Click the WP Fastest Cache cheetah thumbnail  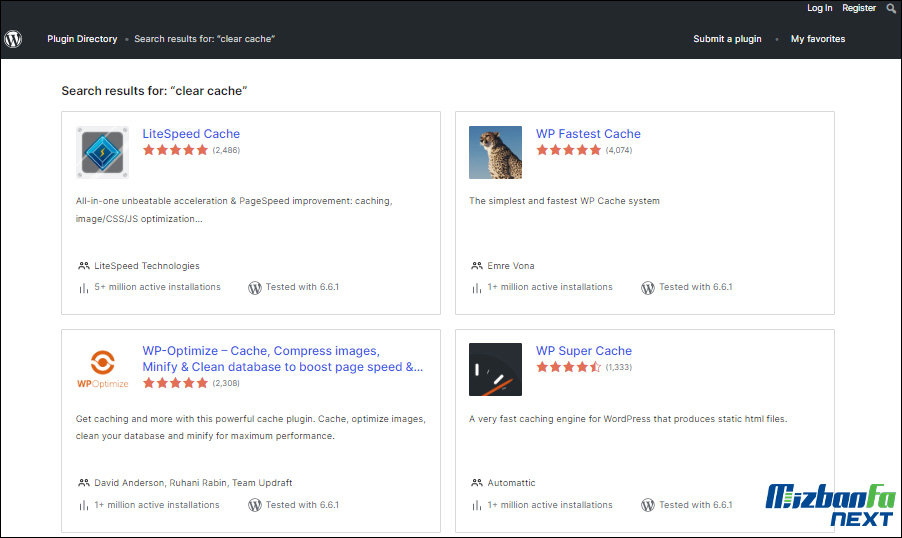click(x=495, y=152)
